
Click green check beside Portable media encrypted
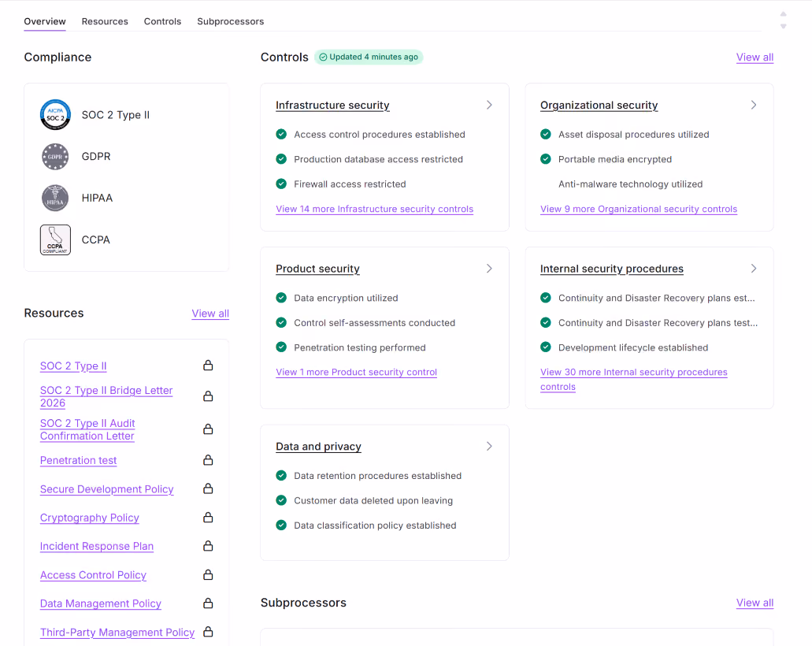[546, 159]
